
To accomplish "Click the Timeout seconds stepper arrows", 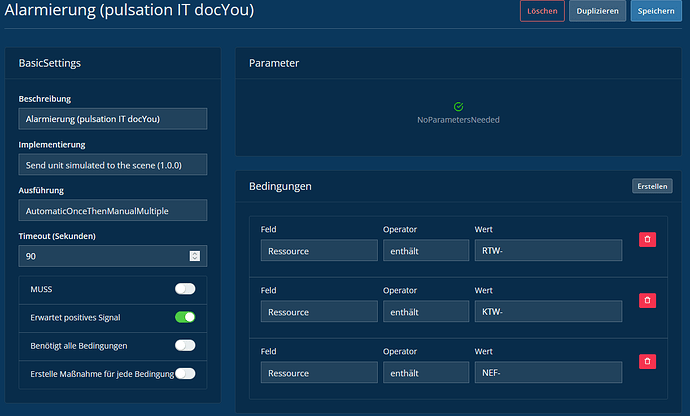I will coord(195,256).
